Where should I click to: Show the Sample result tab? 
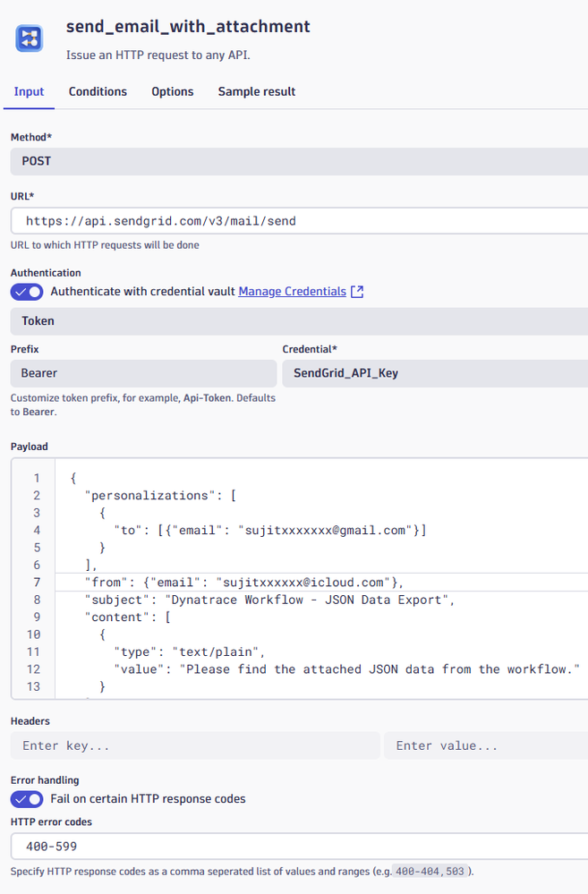(x=257, y=92)
